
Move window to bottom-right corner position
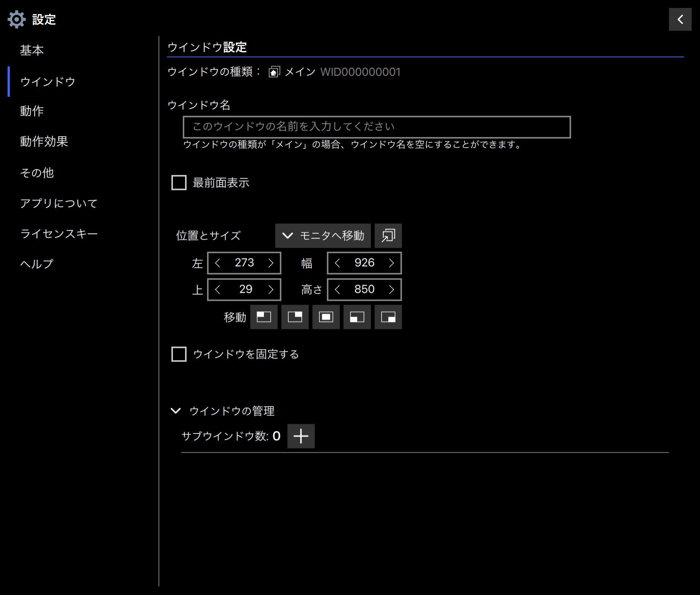pos(388,317)
